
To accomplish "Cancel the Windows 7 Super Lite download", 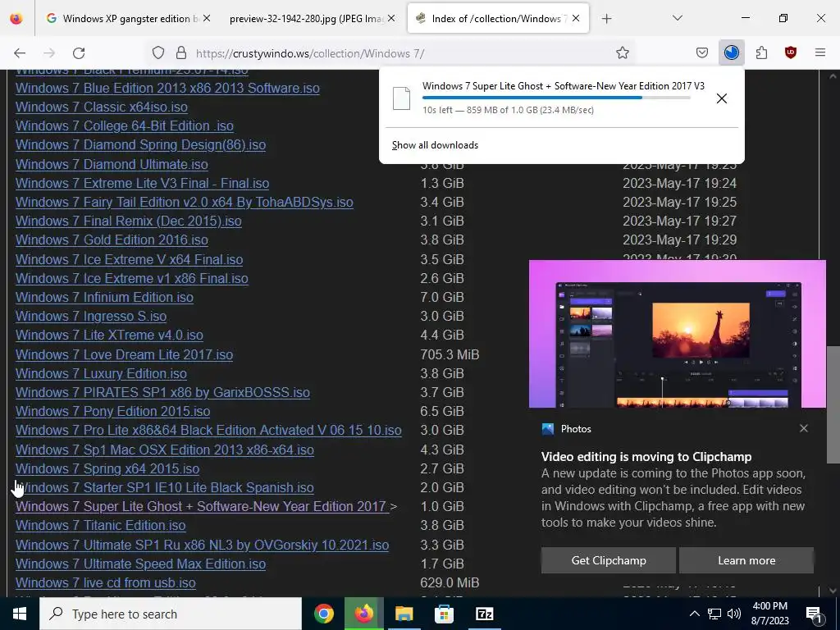I will [722, 98].
